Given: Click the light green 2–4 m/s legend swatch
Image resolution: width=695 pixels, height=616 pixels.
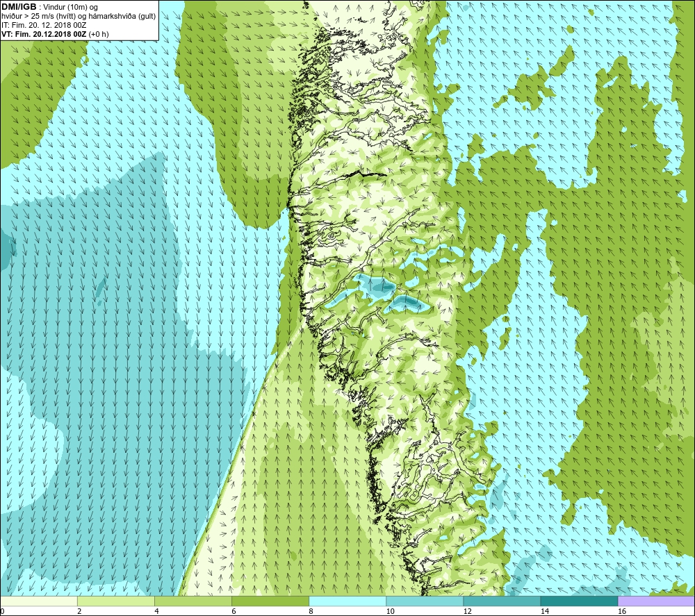Looking at the screenshot, I should click(116, 601).
